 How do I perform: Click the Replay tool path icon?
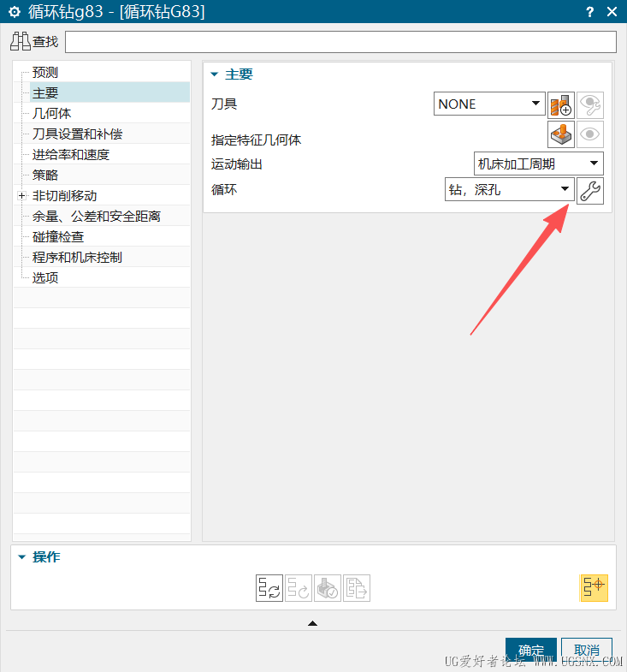tap(299, 588)
